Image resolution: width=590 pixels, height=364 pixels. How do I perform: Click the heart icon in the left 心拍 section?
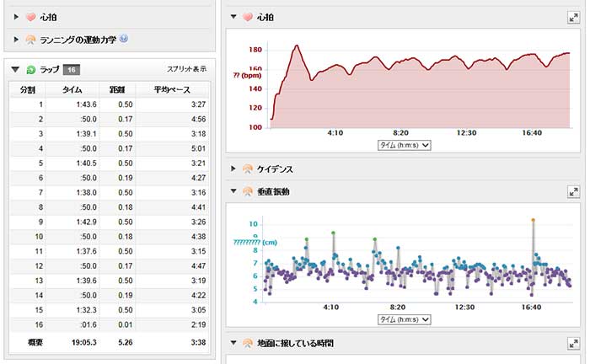pyautogui.click(x=30, y=16)
